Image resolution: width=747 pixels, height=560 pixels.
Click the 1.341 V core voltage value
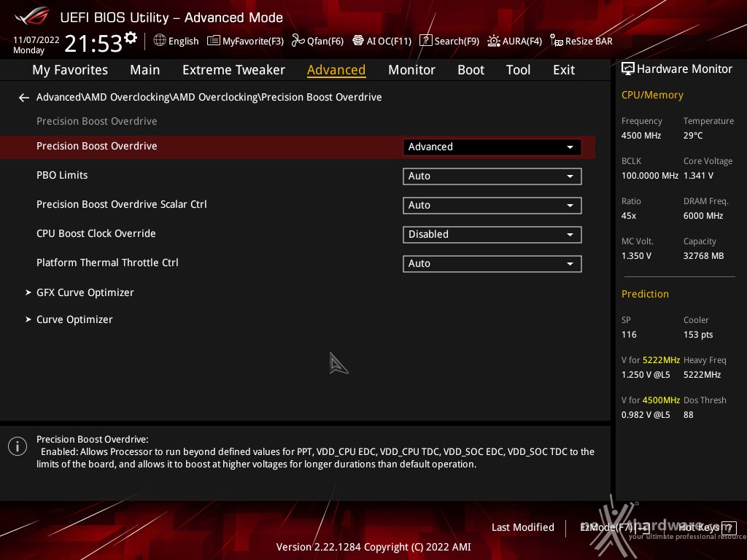click(x=698, y=176)
